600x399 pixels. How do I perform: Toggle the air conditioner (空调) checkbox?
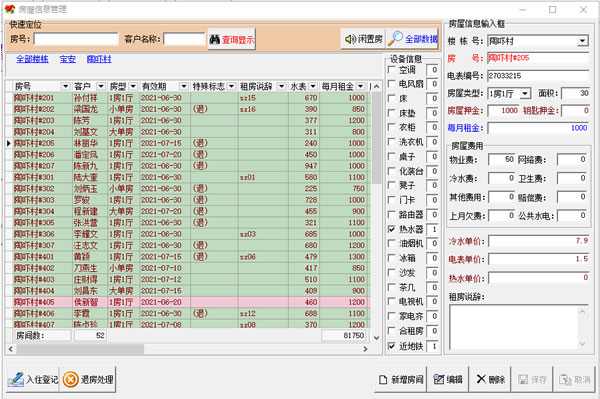pos(391,70)
